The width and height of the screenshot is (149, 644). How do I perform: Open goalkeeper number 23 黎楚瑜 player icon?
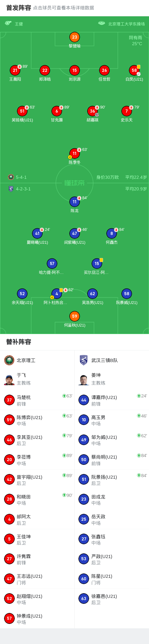coord(75,37)
